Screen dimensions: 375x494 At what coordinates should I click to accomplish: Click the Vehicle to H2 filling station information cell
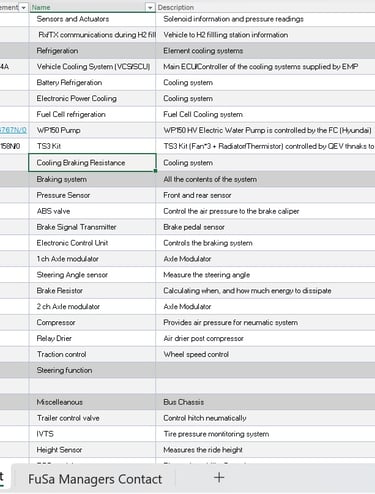tap(265, 35)
